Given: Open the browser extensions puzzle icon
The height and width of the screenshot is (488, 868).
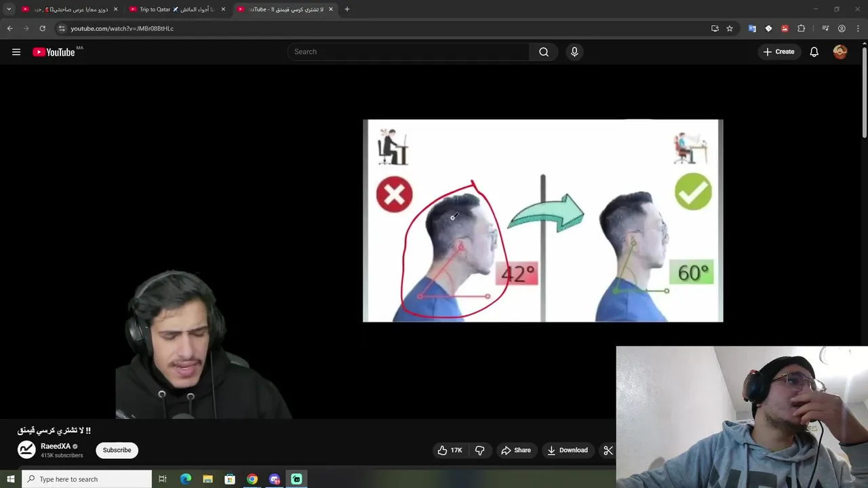Looking at the screenshot, I should pyautogui.click(x=801, y=28).
